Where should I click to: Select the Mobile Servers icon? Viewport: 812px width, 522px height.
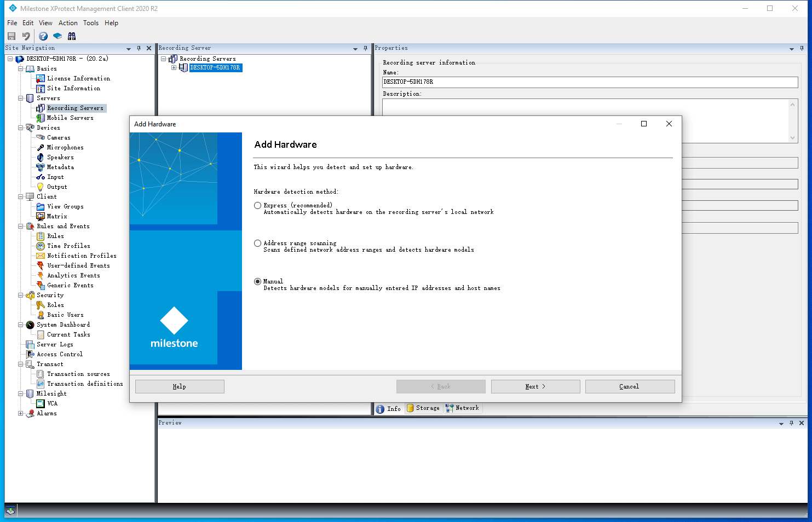[x=41, y=118]
